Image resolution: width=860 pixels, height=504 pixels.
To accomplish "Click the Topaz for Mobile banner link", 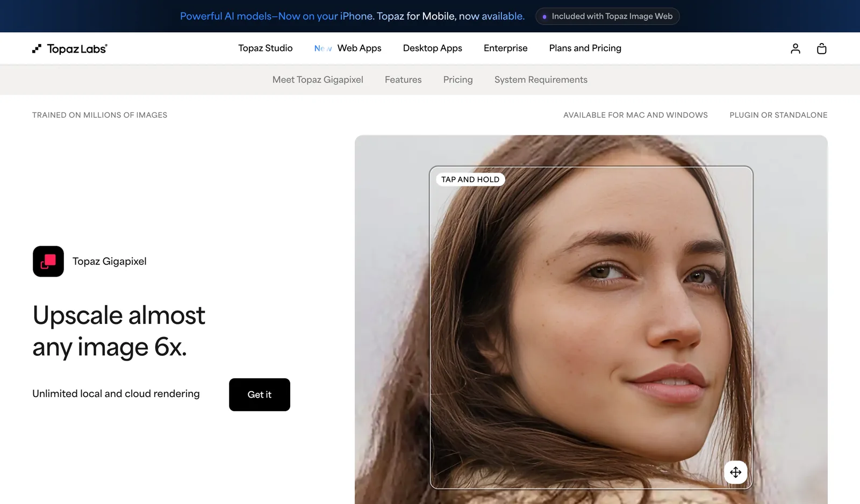I will click(x=352, y=16).
